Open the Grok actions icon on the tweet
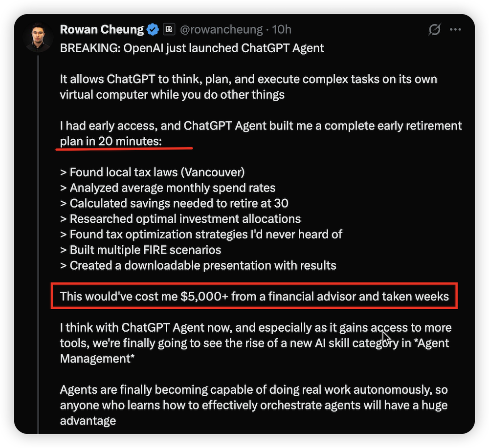Viewport: 489px width, 448px height. pos(435,29)
